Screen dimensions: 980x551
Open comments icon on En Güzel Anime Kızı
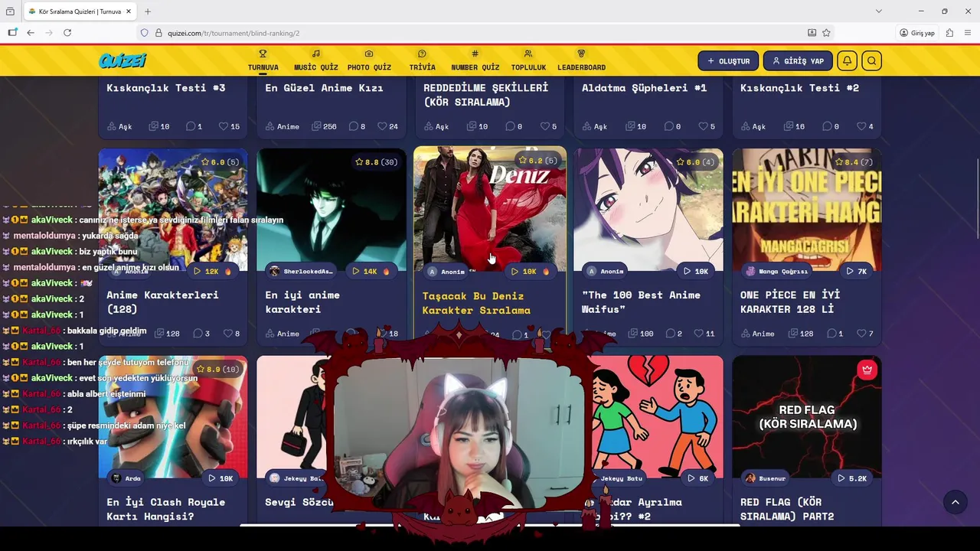click(354, 126)
